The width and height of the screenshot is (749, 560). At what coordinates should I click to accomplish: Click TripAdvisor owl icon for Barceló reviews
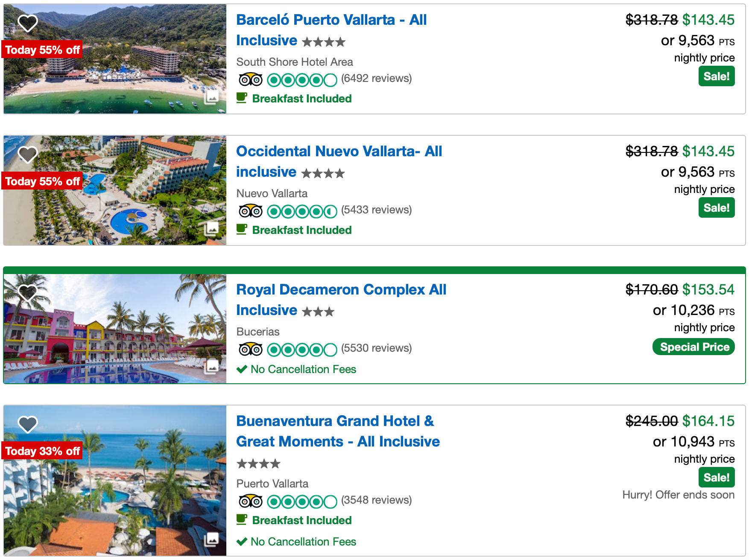250,79
